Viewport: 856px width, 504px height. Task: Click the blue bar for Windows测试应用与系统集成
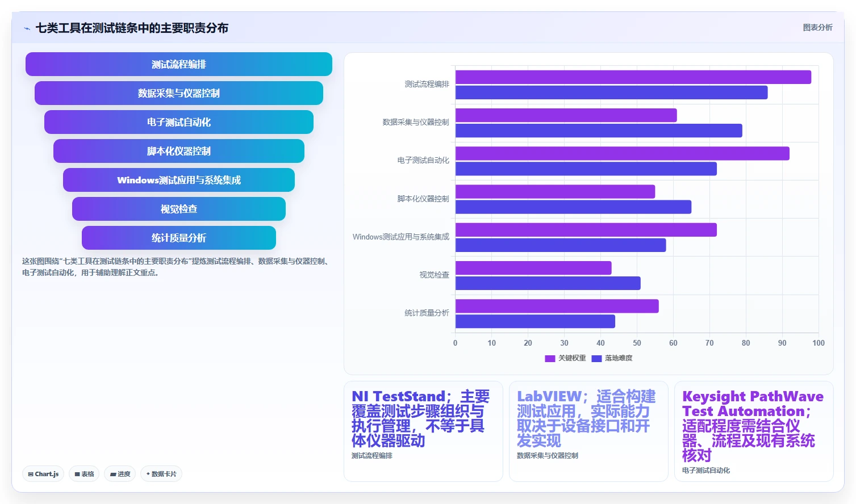click(561, 245)
